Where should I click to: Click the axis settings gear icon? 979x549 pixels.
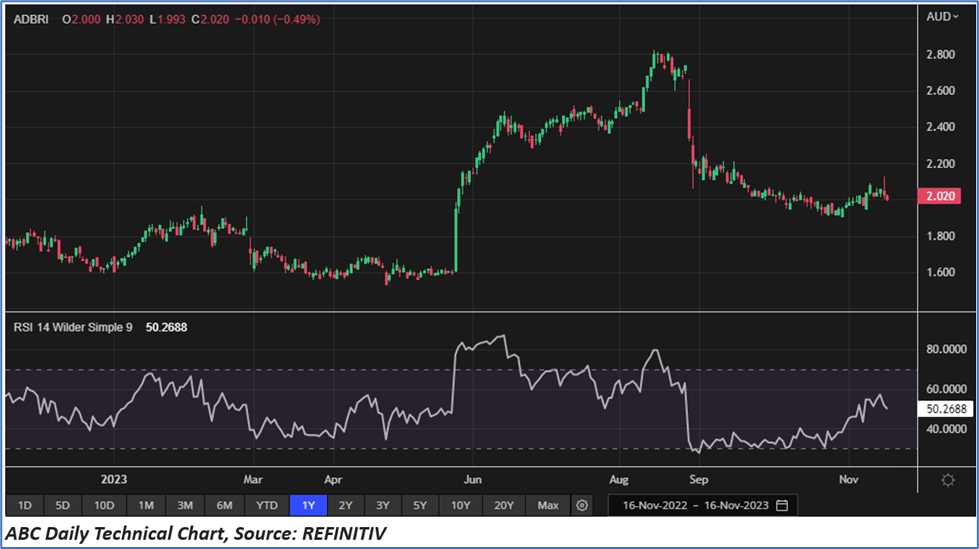[x=948, y=480]
